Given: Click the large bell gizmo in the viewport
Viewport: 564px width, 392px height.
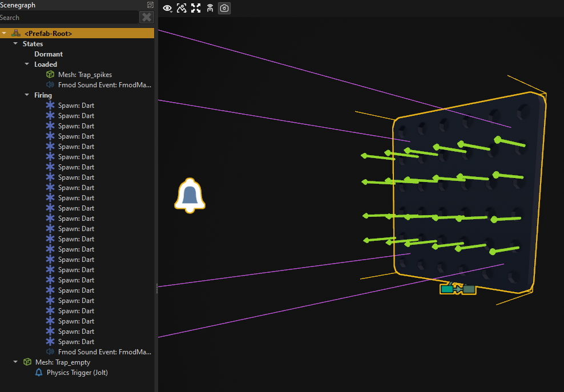Looking at the screenshot, I should click(190, 195).
